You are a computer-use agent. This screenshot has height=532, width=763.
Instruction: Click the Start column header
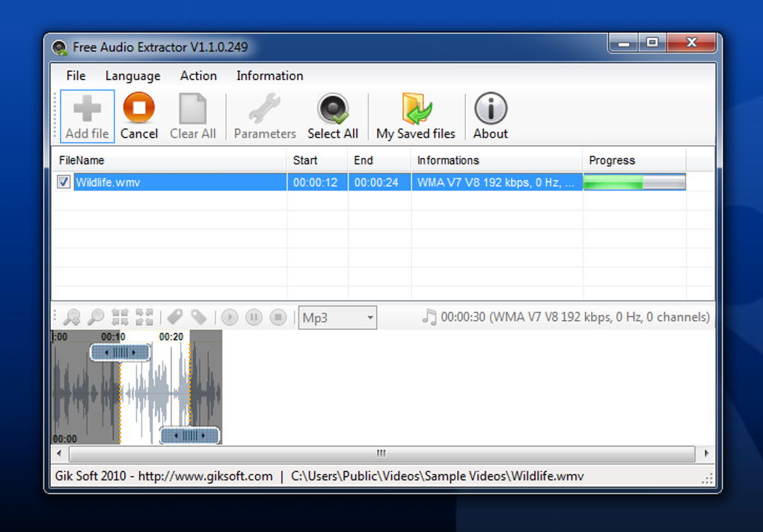click(x=317, y=160)
